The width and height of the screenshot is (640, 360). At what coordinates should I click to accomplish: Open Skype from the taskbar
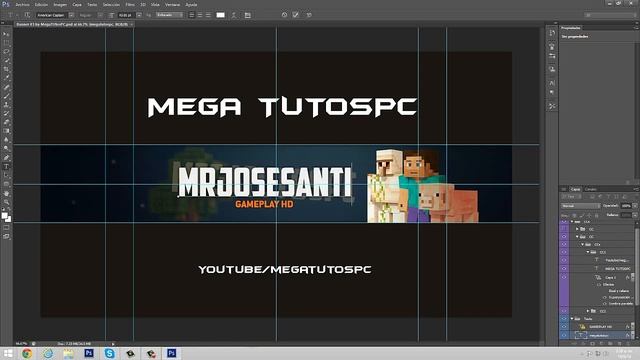pyautogui.click(x=109, y=353)
